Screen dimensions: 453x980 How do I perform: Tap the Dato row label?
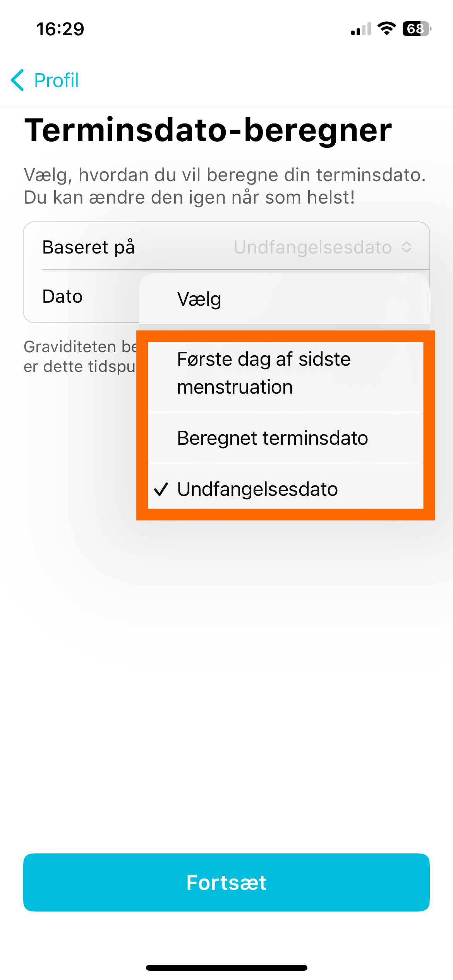click(x=62, y=296)
